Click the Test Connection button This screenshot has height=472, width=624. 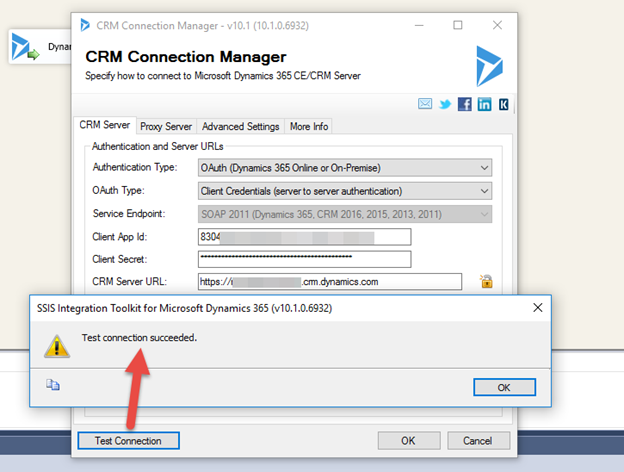[128, 441]
